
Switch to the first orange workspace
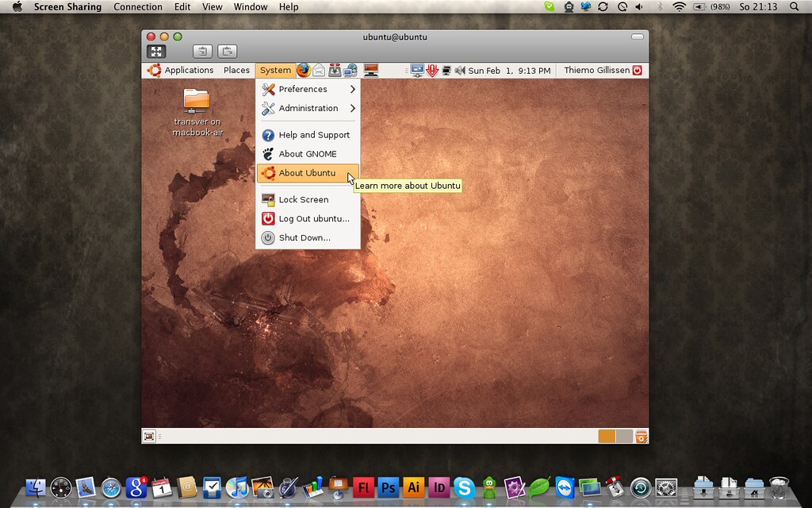607,436
